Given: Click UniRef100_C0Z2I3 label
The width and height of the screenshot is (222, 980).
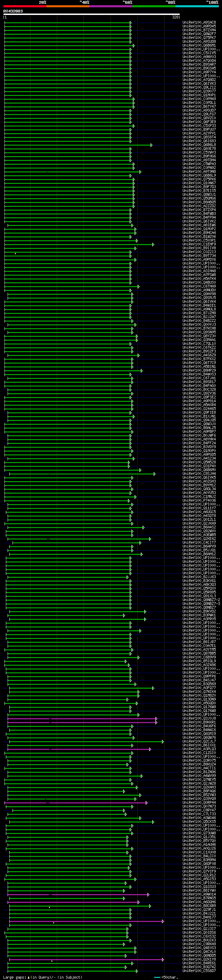Looking at the screenshot, I should point(199,252).
